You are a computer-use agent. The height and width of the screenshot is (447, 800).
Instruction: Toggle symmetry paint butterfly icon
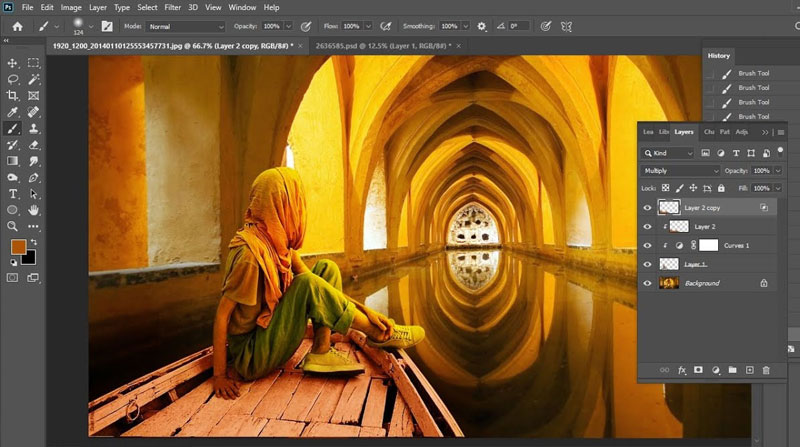566,26
